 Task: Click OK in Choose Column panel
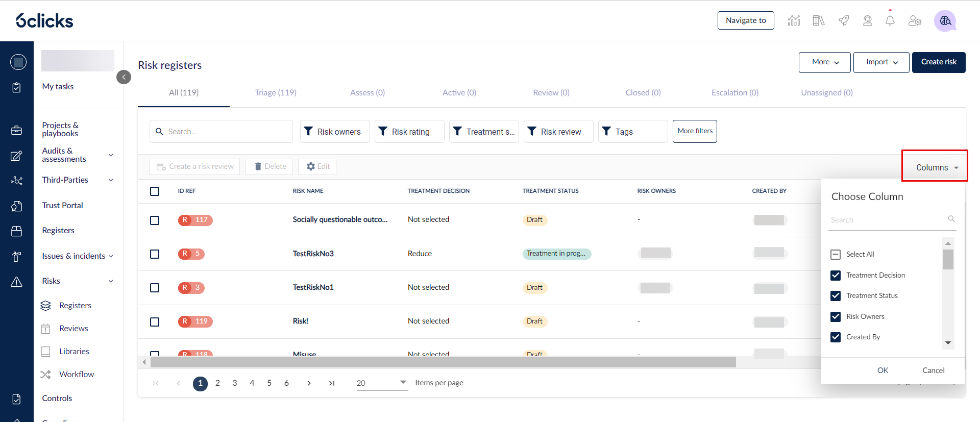883,370
